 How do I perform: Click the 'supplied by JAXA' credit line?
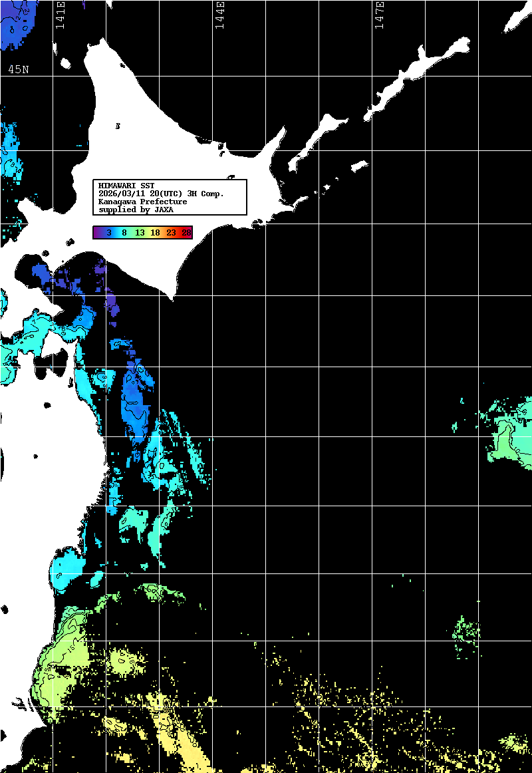coord(136,210)
